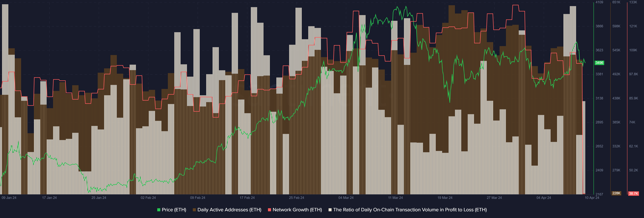Click the 492K active addresses axis label
Viewport: 644px width, 218px height.
click(x=616, y=74)
